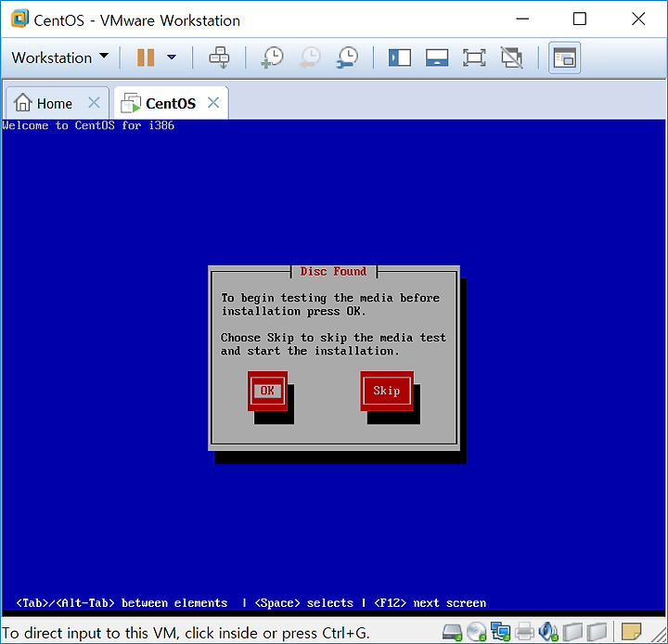Screen dimensions: 668x644
Task: Click the sound card status icon
Action: (548, 632)
